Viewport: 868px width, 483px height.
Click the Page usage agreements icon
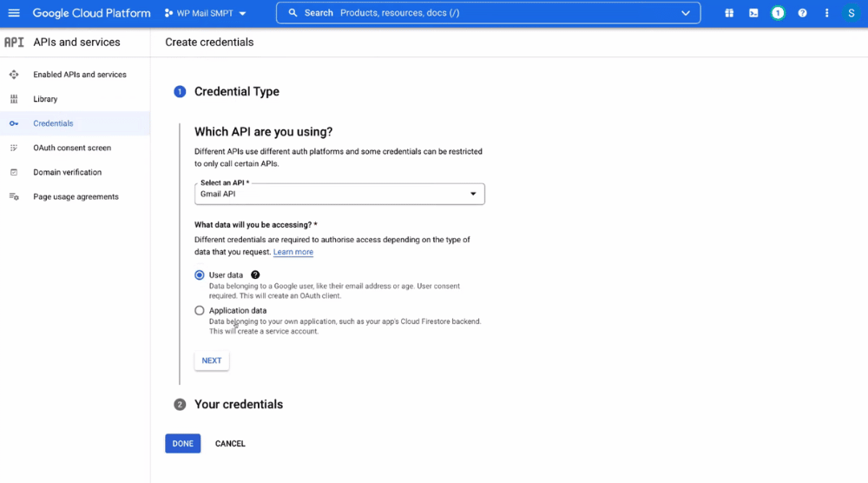coord(14,196)
